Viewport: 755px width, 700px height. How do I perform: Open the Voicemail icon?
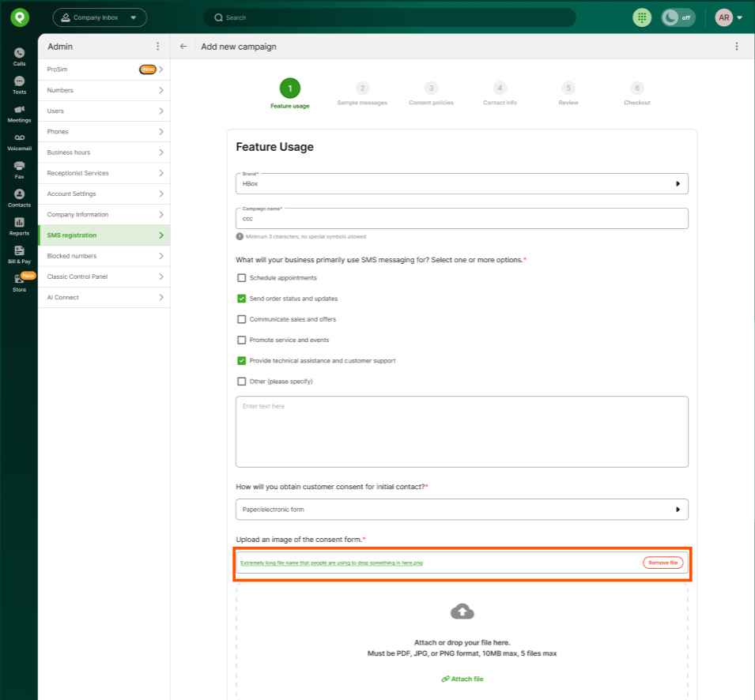pos(19,141)
